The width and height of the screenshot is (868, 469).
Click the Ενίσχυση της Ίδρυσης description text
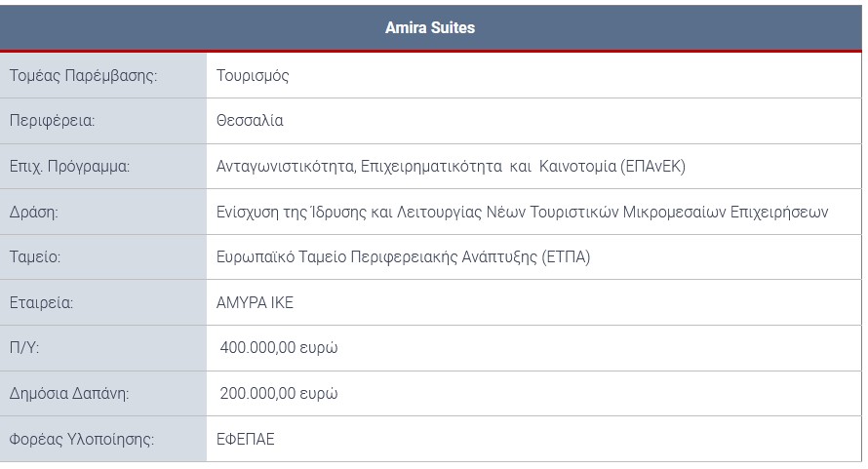point(522,212)
